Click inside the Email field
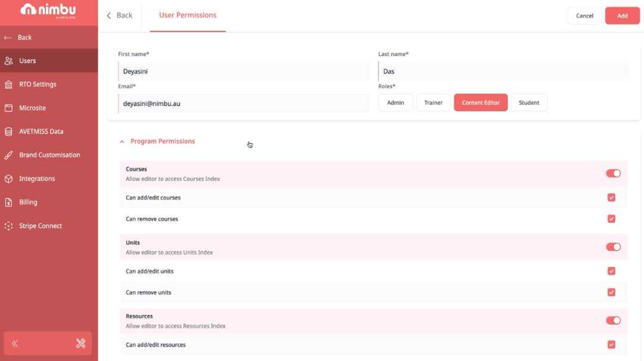Viewport: 644px width, 361px height. click(239, 104)
